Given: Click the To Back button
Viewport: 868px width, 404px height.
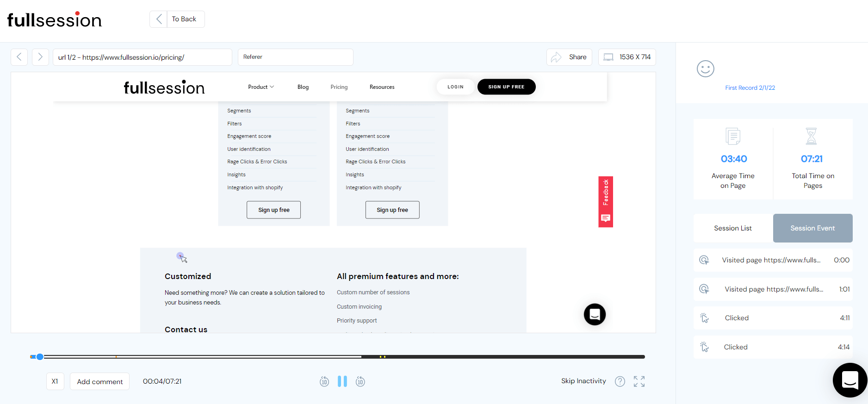Looking at the screenshot, I should click(x=177, y=19).
